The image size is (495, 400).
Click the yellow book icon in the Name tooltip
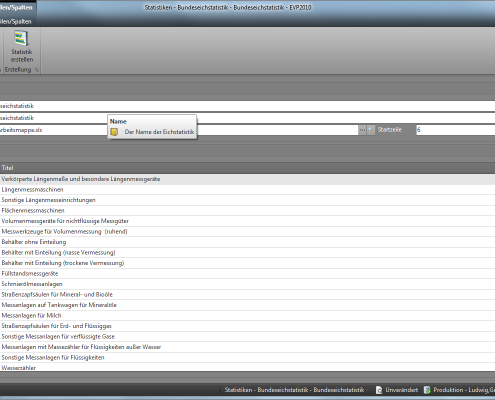pos(114,132)
